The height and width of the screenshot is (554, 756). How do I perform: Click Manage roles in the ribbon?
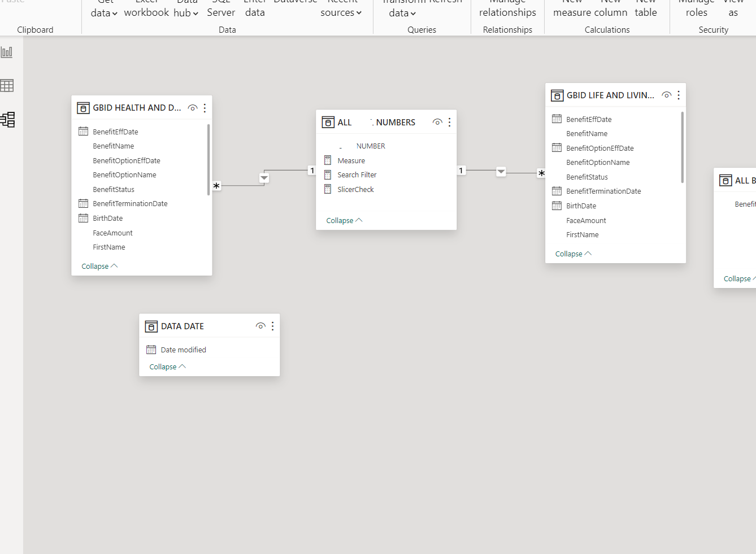pos(696,8)
